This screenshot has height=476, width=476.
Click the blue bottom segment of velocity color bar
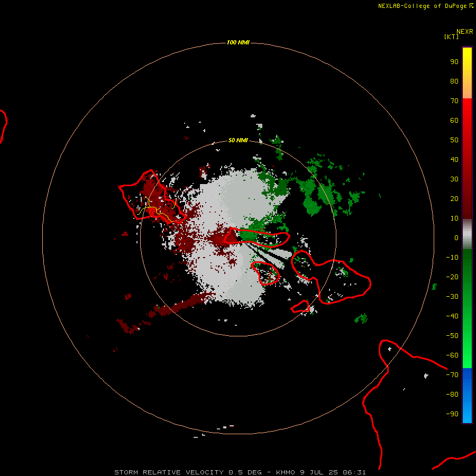coord(467,396)
